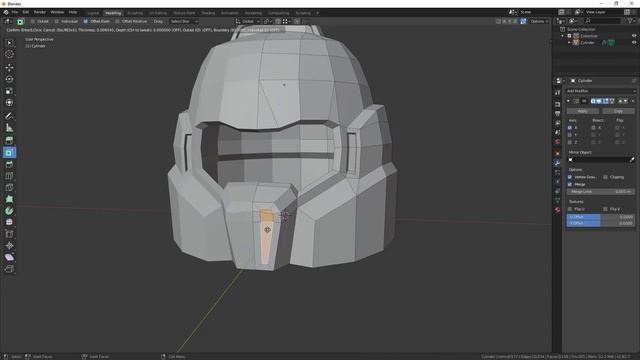Activate the Rotate tool
The height and width of the screenshot is (360, 640).
coord(9,79)
